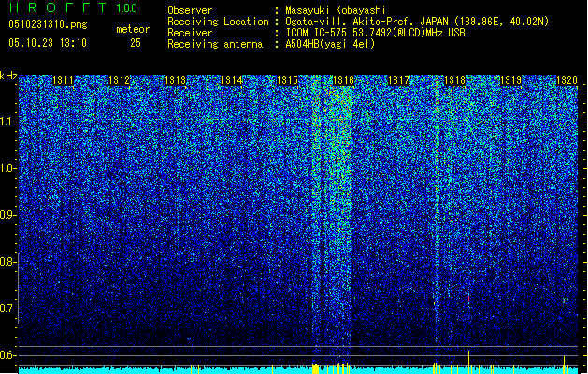
Task: Click receiver text ICOM IC-575 53.7492 MHz
Action: pos(375,33)
